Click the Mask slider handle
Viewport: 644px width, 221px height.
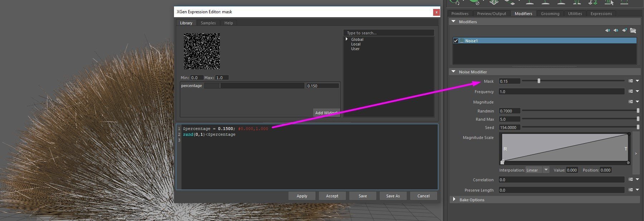point(539,81)
